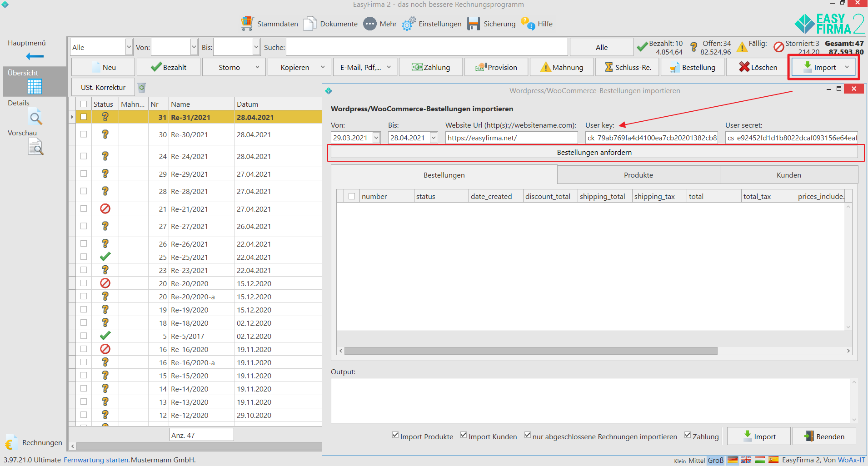Filter by Storniert prohibited icon
This screenshot has height=466, width=868.
[x=779, y=47]
